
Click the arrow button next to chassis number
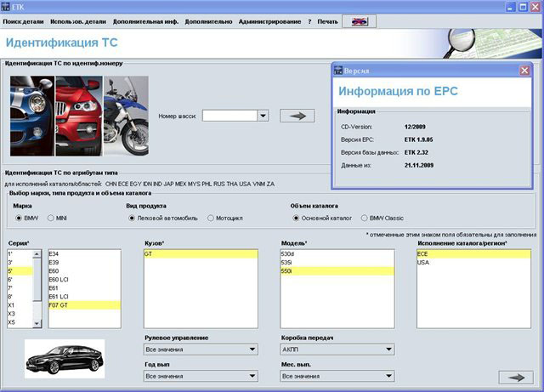tap(297, 116)
